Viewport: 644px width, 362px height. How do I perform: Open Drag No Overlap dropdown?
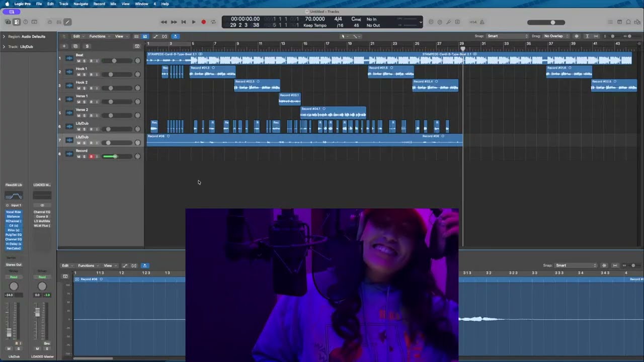pos(555,36)
